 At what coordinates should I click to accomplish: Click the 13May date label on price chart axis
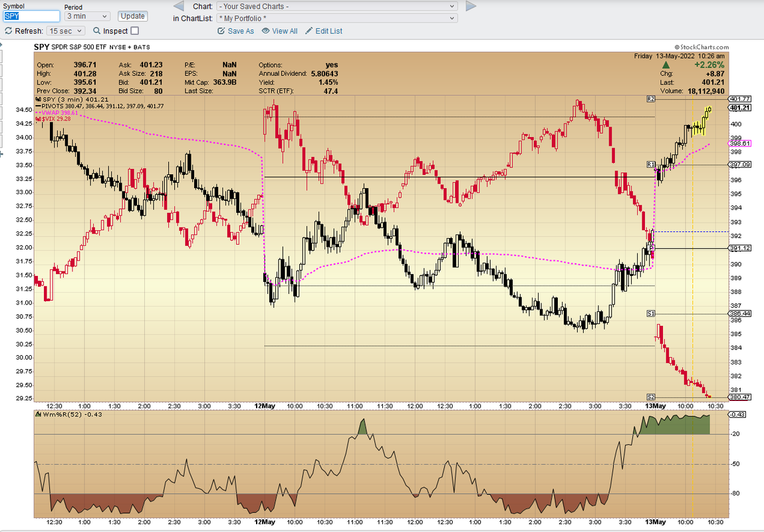[x=656, y=406]
